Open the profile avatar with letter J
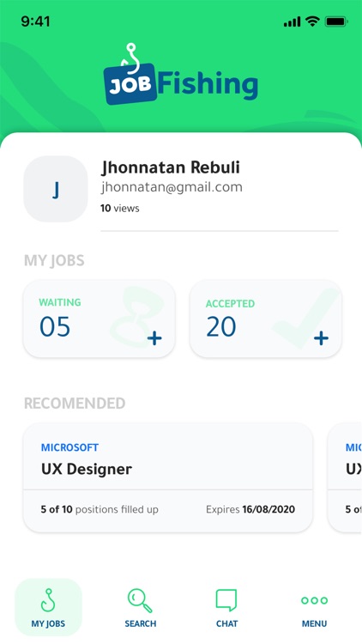This screenshot has width=362, height=644. [56, 190]
